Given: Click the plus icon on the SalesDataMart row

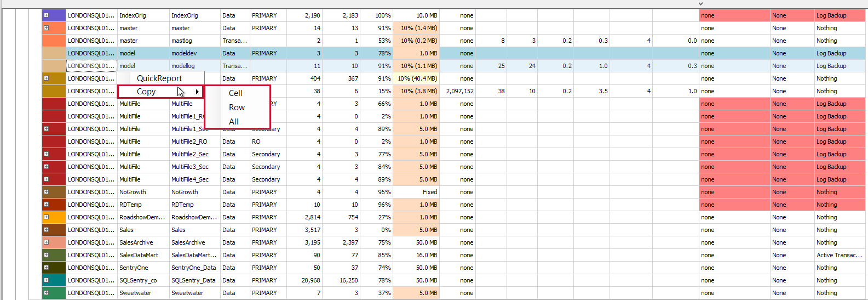Looking at the screenshot, I should point(46,255).
